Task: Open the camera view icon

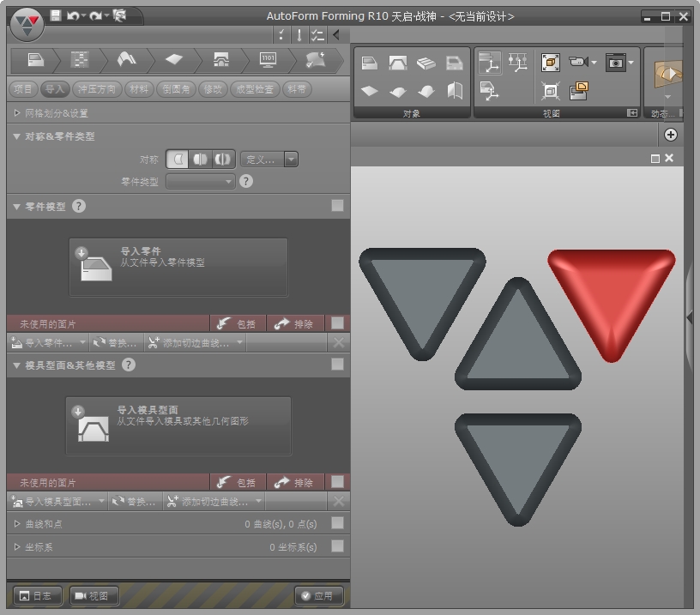Action: (x=578, y=62)
